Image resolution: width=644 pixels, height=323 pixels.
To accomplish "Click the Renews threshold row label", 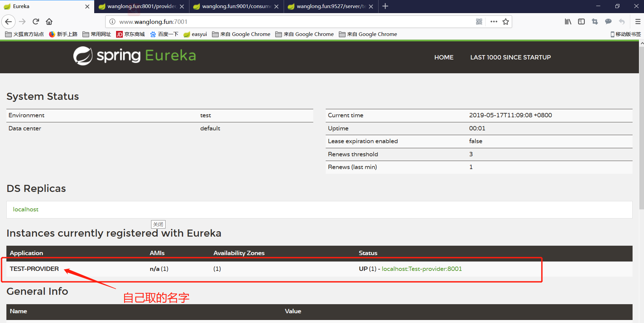I will tap(353, 154).
